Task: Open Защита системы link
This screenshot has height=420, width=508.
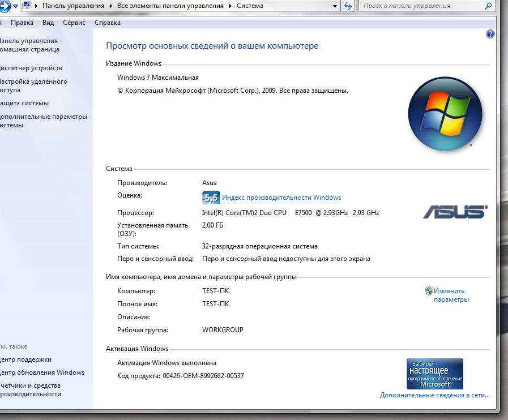Action: 24,103
